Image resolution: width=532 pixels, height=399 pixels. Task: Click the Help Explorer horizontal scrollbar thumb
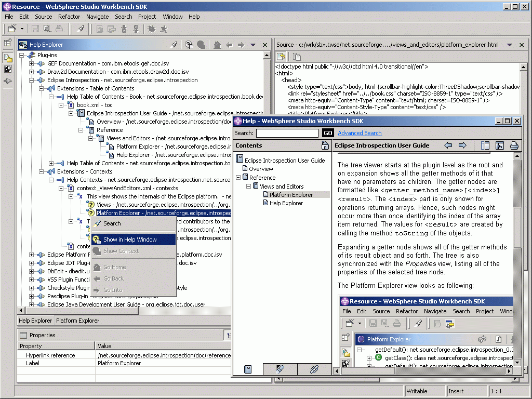82,311
